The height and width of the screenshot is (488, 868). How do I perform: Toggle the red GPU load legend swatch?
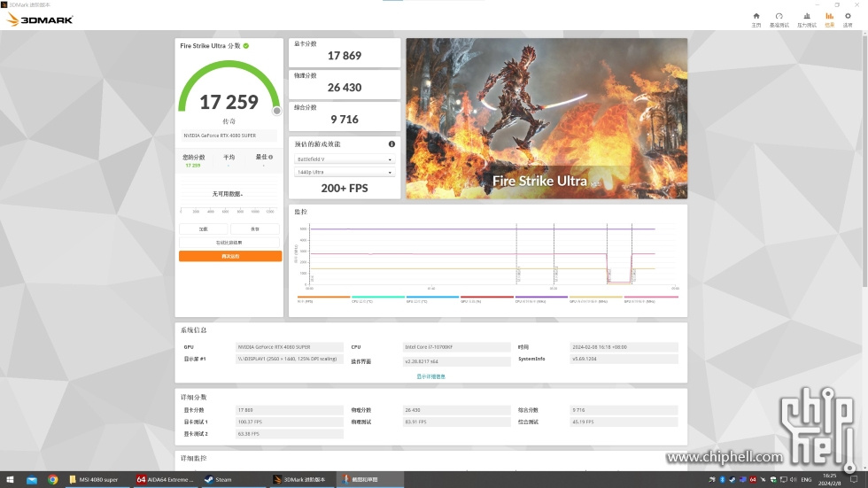(487, 297)
